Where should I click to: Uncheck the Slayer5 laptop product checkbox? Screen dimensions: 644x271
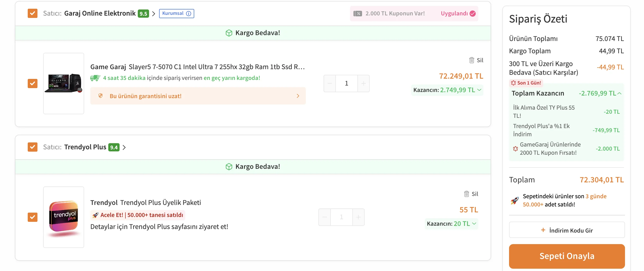(33, 84)
